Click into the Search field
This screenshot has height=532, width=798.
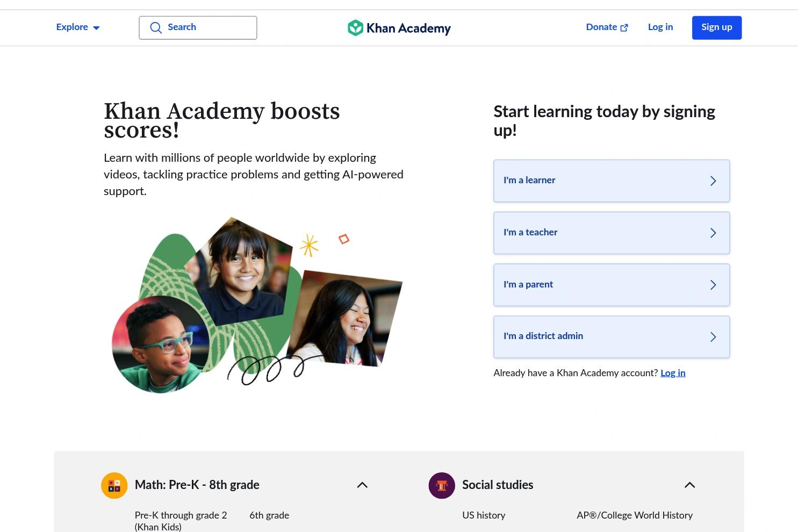pos(198,28)
